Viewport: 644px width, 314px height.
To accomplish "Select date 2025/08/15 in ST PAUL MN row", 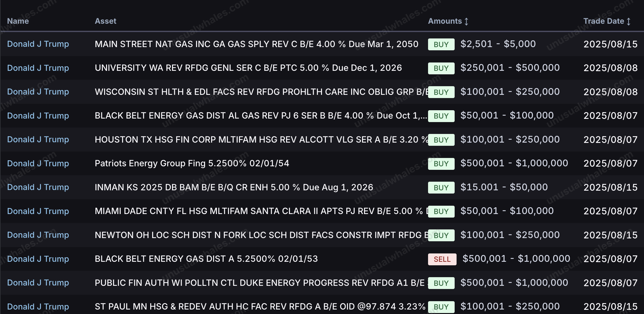I will (610, 307).
